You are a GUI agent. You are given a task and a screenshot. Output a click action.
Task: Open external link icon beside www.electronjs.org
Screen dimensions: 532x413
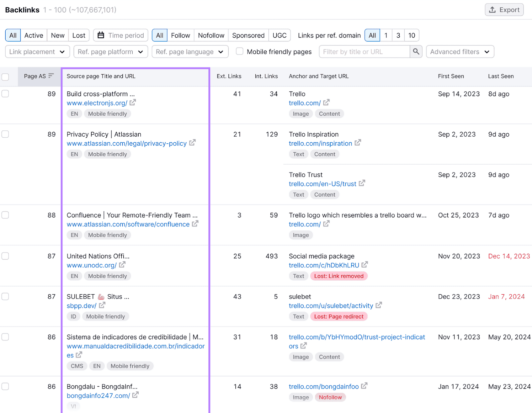(x=132, y=103)
